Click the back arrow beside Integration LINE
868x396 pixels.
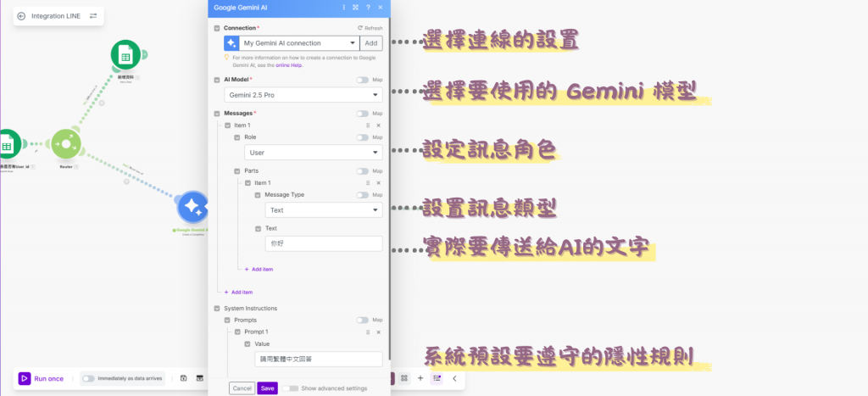point(21,16)
